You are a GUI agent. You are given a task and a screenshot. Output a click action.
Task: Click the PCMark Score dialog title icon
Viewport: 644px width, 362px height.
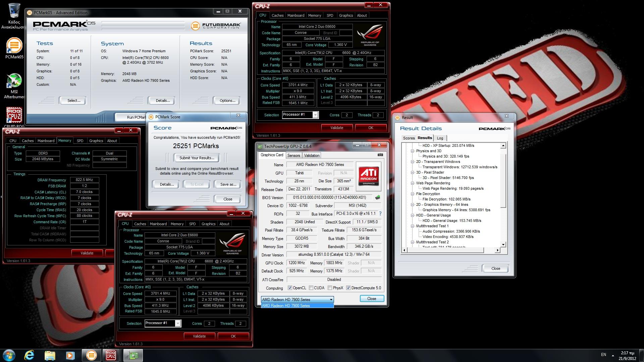pos(151,117)
